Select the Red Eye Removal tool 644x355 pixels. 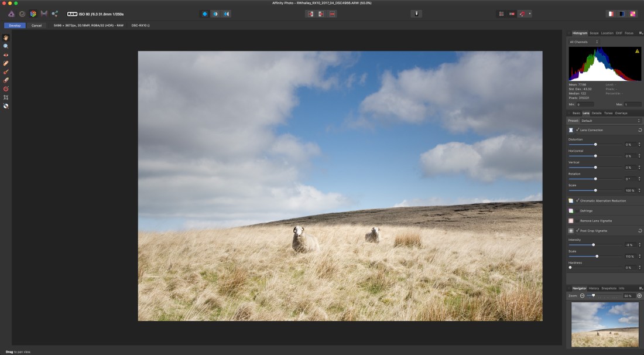tap(6, 54)
